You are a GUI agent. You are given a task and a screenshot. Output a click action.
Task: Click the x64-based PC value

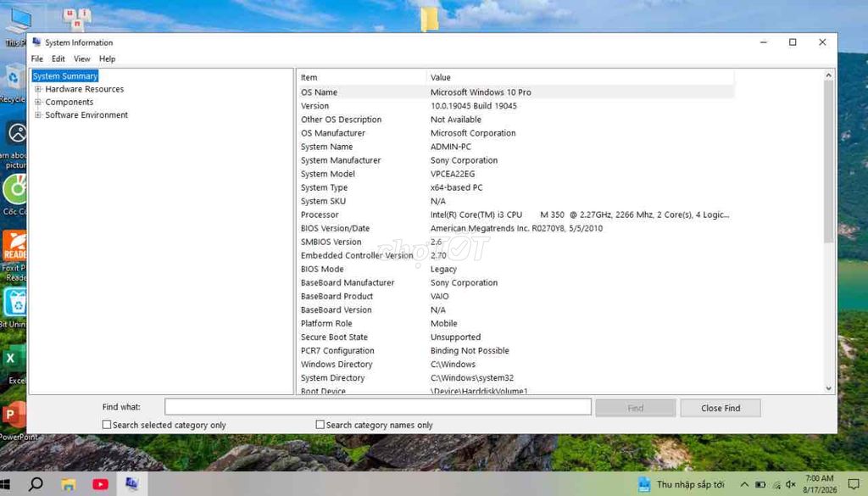click(x=456, y=187)
